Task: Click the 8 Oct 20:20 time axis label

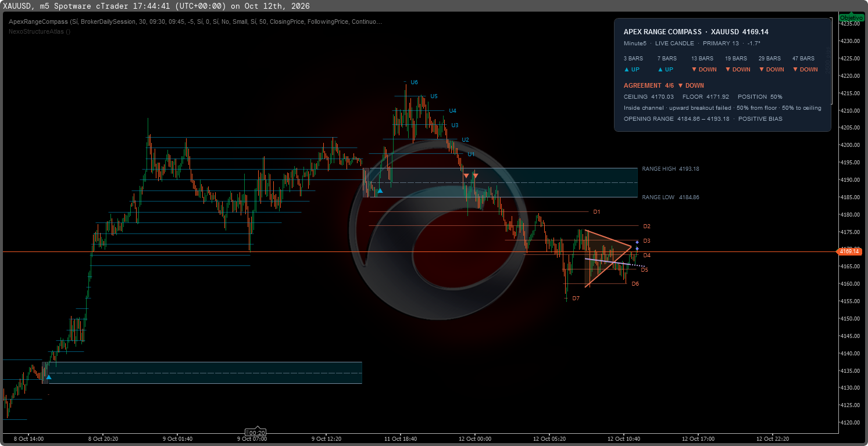Action: 102,438
